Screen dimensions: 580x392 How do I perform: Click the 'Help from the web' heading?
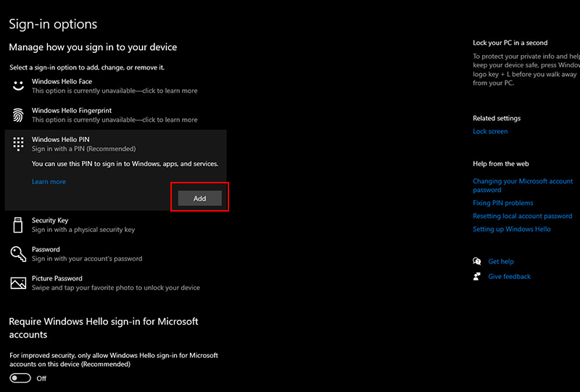(501, 164)
